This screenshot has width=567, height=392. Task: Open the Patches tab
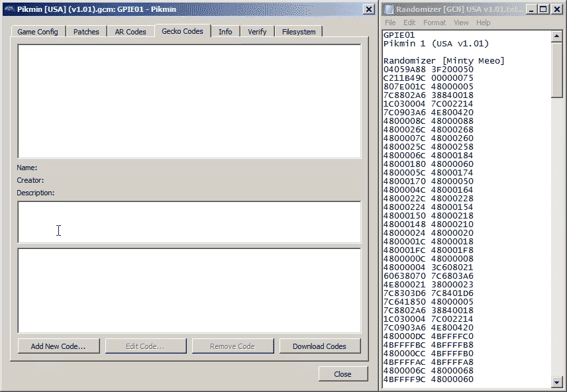tap(86, 32)
